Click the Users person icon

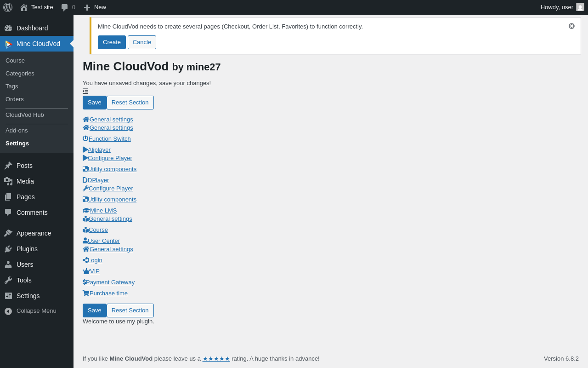click(8, 264)
